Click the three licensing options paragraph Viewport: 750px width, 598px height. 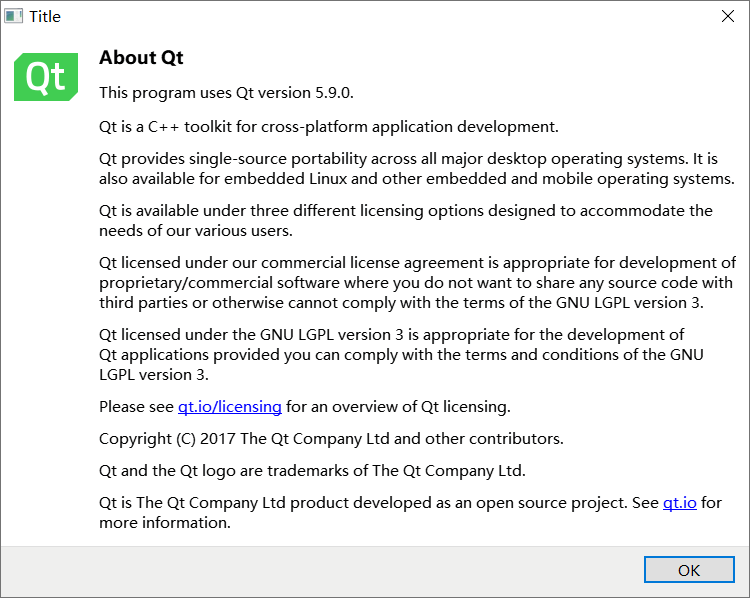click(x=406, y=221)
